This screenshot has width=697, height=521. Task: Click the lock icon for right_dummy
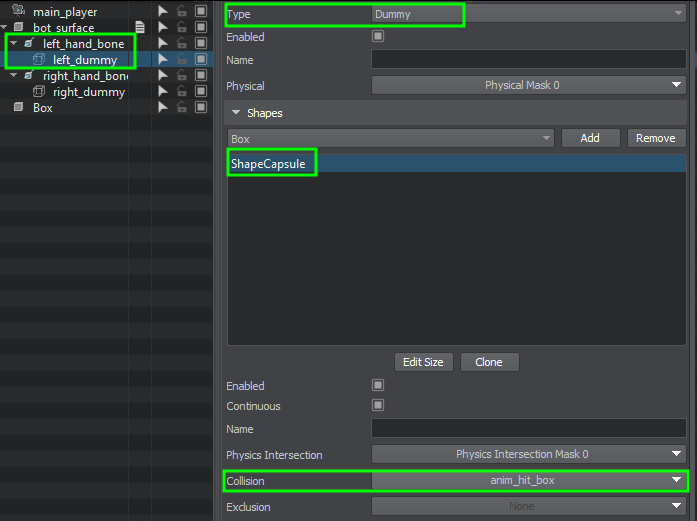[181, 92]
